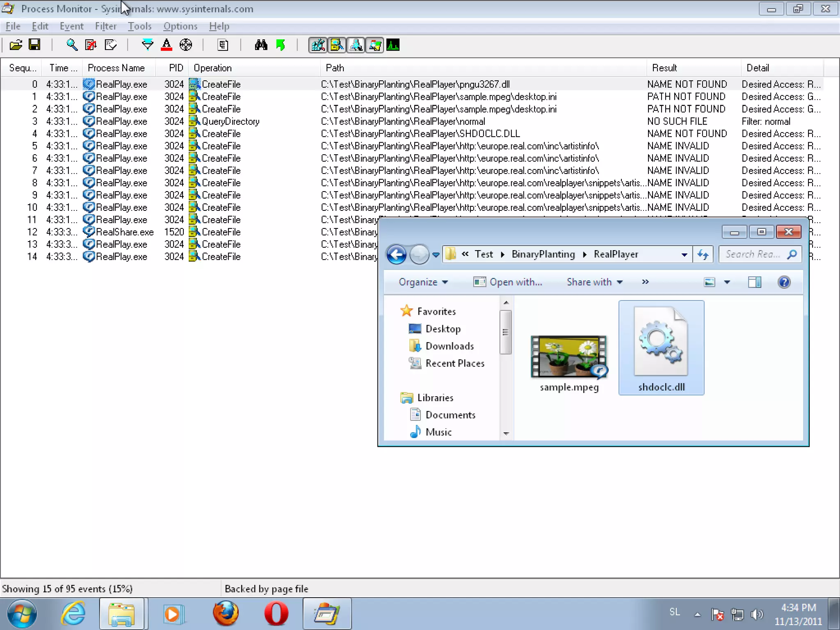Toggle Show File System Activity button
Screen dimensions: 840x630
coord(337,45)
